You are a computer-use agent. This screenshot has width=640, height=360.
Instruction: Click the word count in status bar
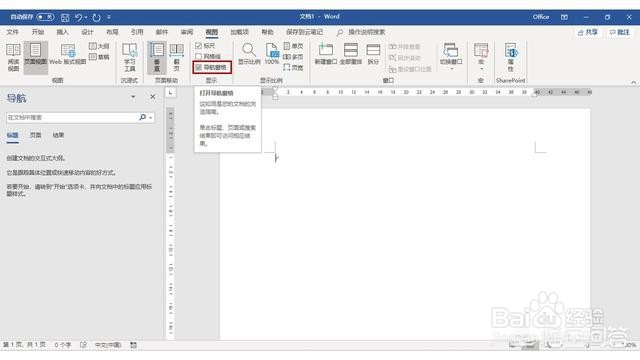coord(63,345)
